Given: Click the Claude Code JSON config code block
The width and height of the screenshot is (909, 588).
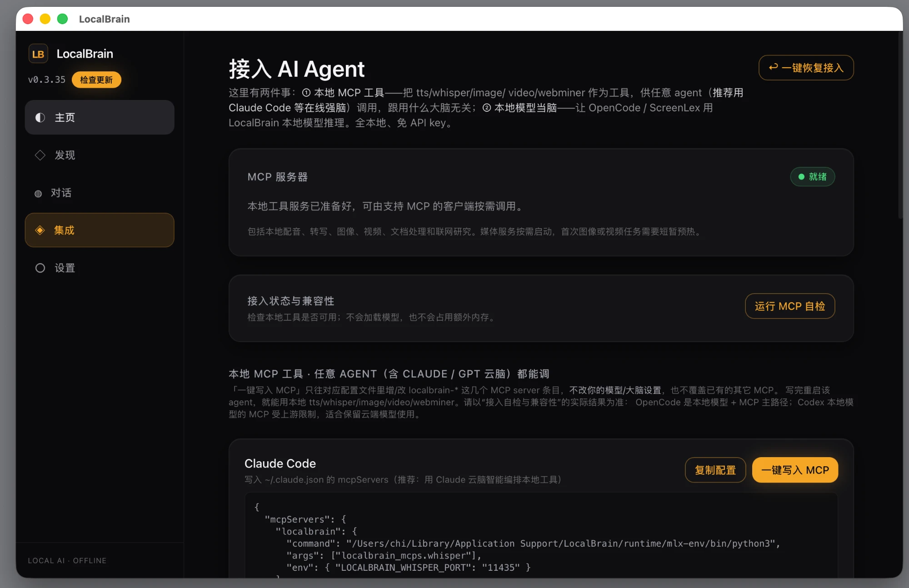Looking at the screenshot, I should click(x=541, y=535).
